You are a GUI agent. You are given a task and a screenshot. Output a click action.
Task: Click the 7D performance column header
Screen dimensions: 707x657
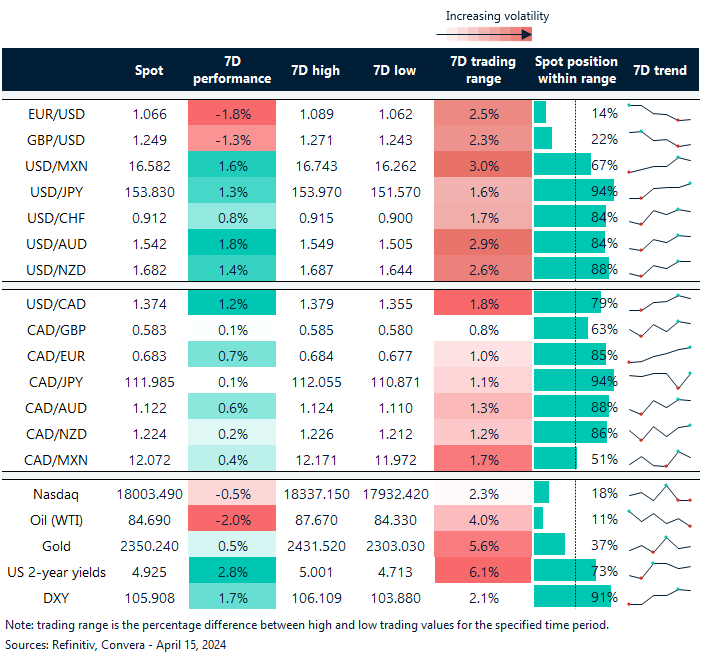pyautogui.click(x=230, y=70)
